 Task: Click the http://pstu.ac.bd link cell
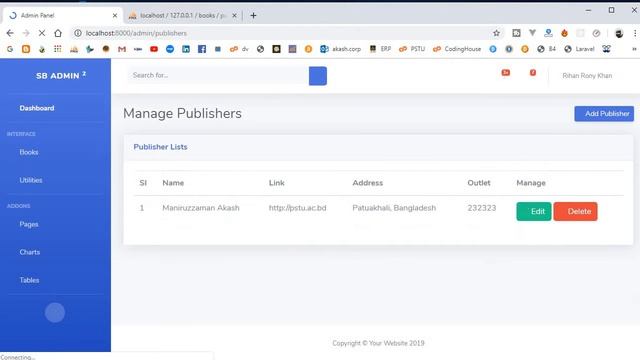(x=298, y=208)
